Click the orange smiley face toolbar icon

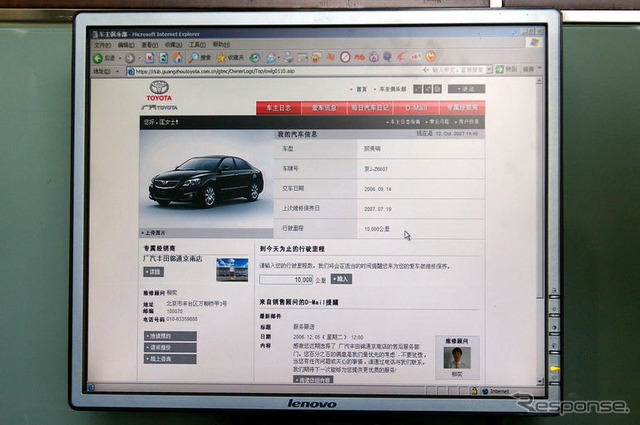click(431, 56)
